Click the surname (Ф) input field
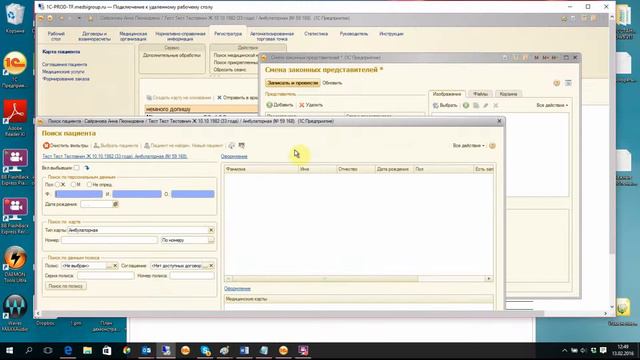This screenshot has width=640, height=360. 78,194
